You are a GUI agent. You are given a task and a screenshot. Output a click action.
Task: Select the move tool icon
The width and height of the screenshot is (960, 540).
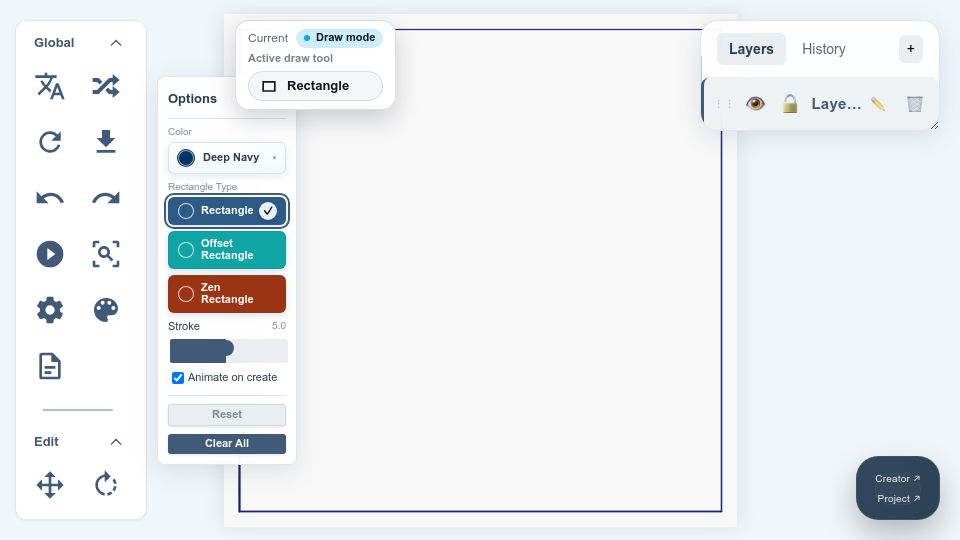click(x=50, y=486)
